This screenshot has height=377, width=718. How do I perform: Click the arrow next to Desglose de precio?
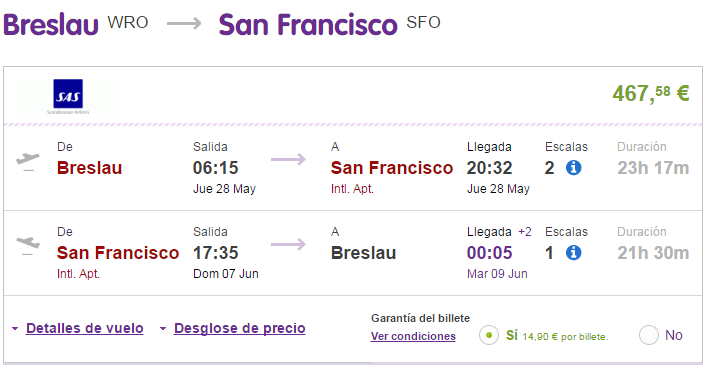tap(163, 328)
